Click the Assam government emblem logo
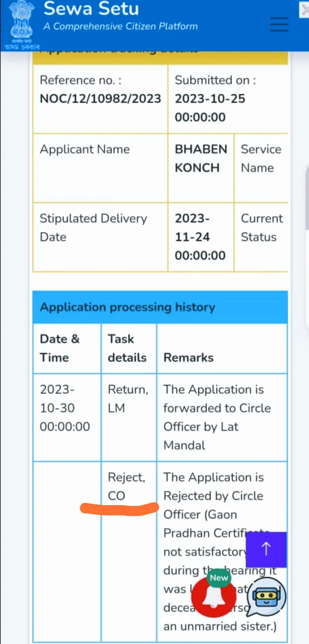Viewport: 309px width, 644px height. 22,25
